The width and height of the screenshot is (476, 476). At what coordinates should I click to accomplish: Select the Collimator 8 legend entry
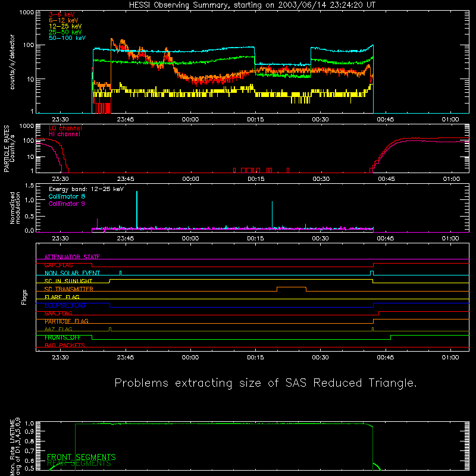point(67,196)
